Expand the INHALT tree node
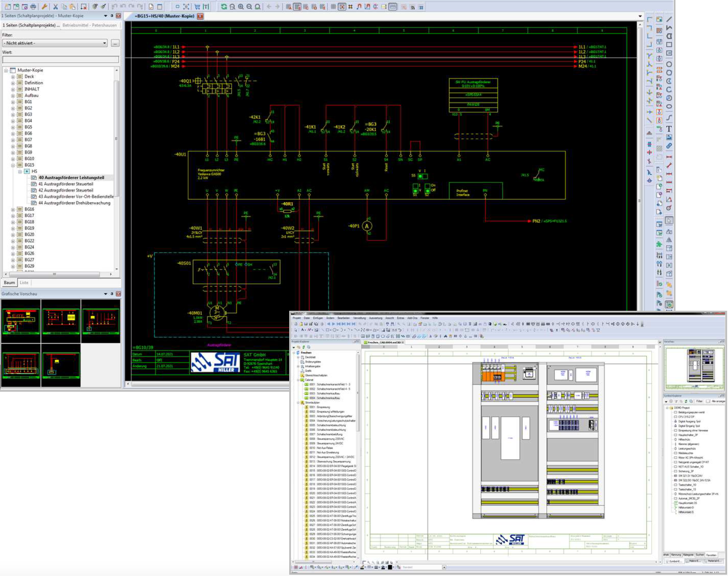This screenshot has width=728, height=576. coord(13,89)
